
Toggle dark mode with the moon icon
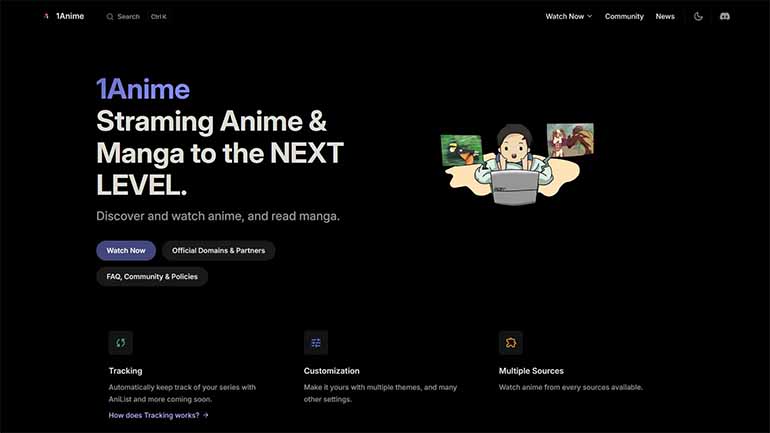(698, 16)
